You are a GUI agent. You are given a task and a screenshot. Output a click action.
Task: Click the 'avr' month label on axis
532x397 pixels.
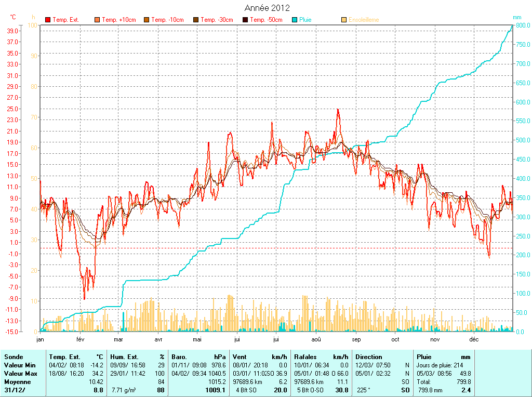click(158, 339)
